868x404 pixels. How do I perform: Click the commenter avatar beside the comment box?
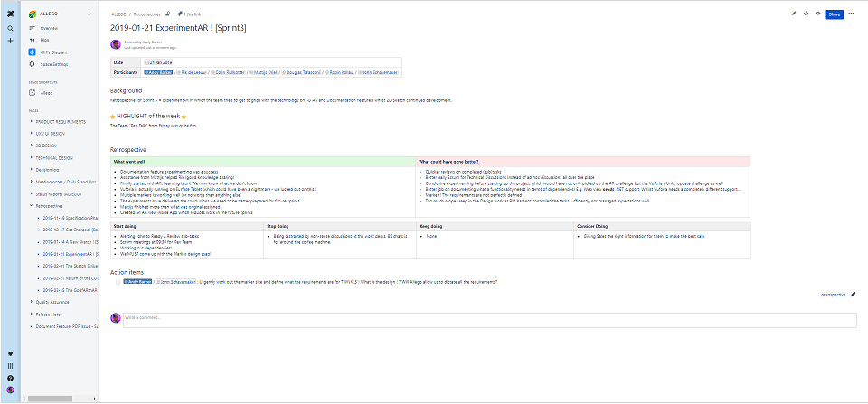[116, 317]
